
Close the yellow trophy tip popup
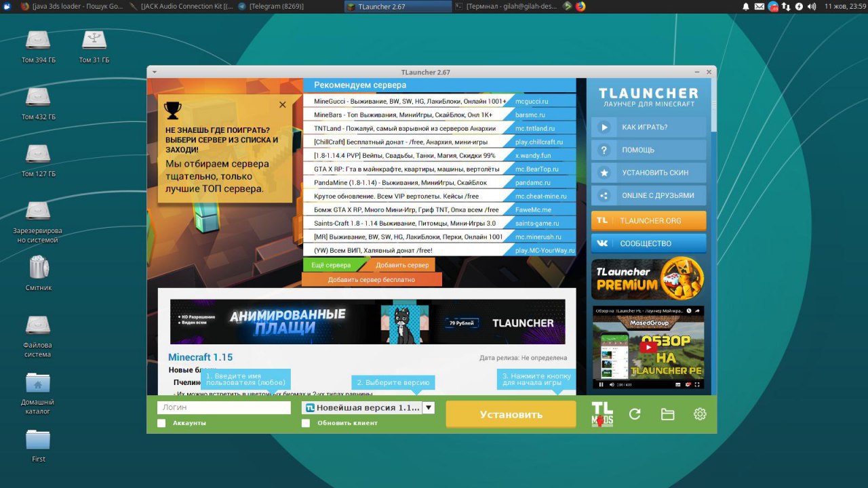pyautogui.click(x=283, y=104)
